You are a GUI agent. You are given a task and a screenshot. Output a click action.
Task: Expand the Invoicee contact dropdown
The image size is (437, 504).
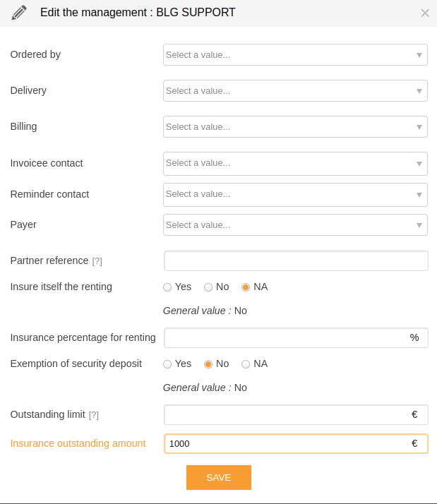(x=295, y=164)
